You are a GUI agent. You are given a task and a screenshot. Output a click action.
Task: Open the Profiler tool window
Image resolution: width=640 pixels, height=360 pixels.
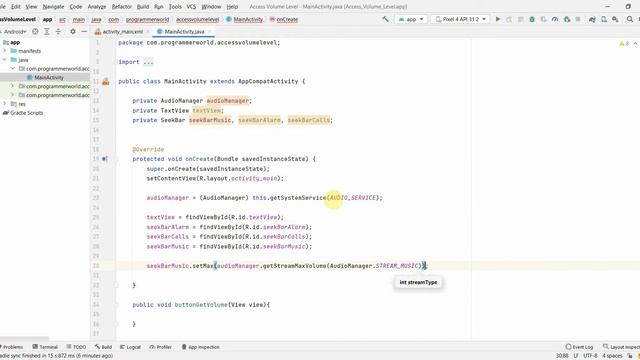(160, 347)
